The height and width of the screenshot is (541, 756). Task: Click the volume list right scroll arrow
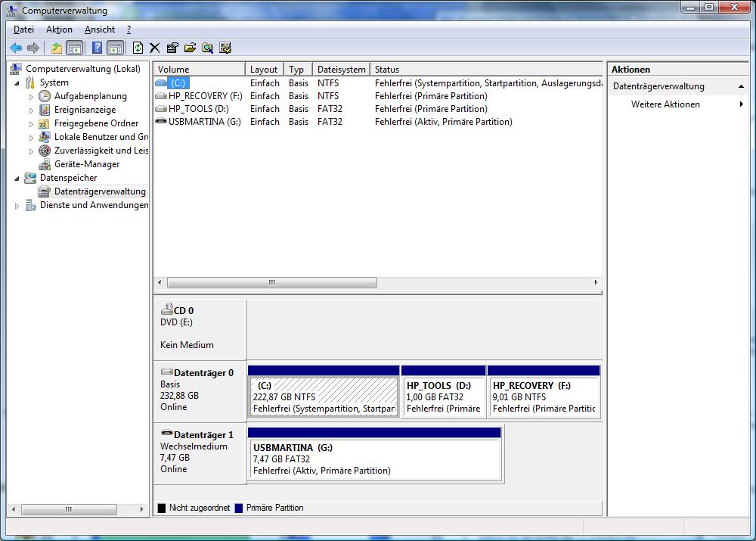click(596, 282)
